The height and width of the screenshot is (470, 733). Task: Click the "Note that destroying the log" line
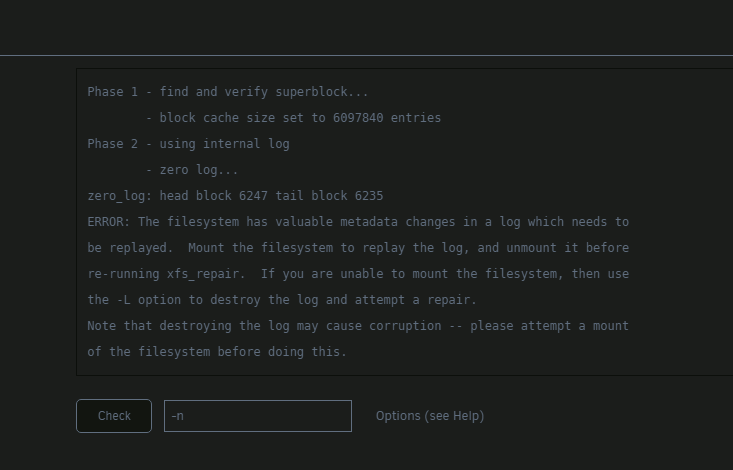pos(358,326)
